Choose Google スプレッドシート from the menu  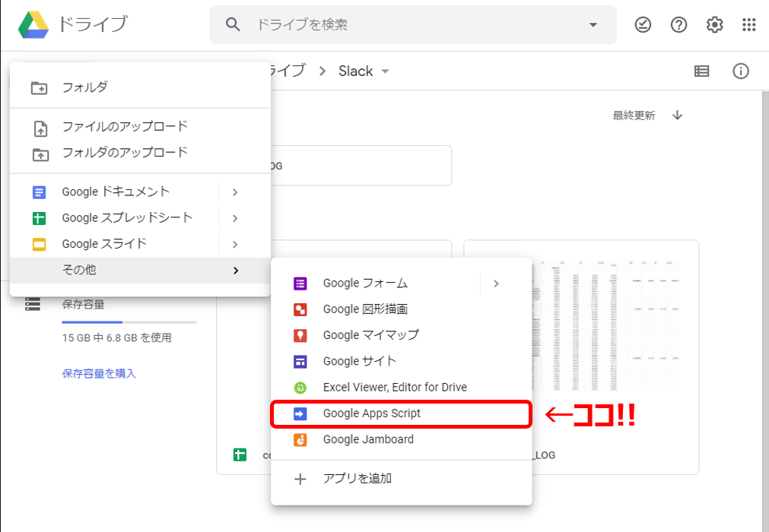114,218
